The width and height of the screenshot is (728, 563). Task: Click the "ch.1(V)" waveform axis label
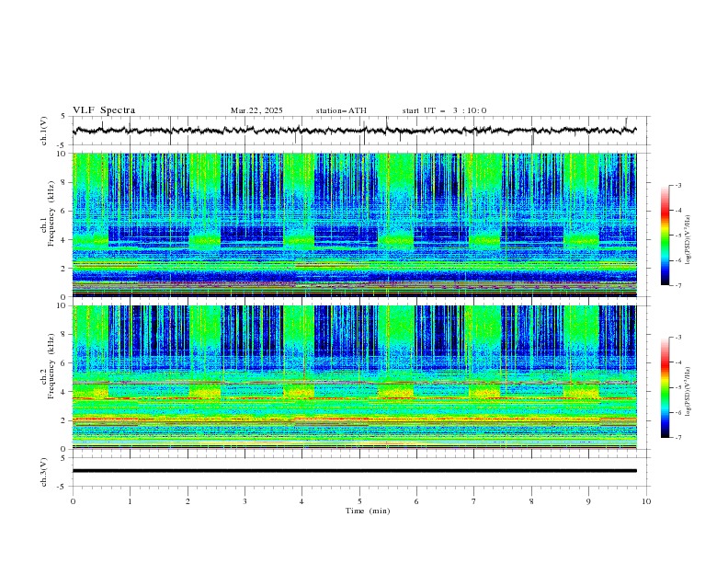44,131
